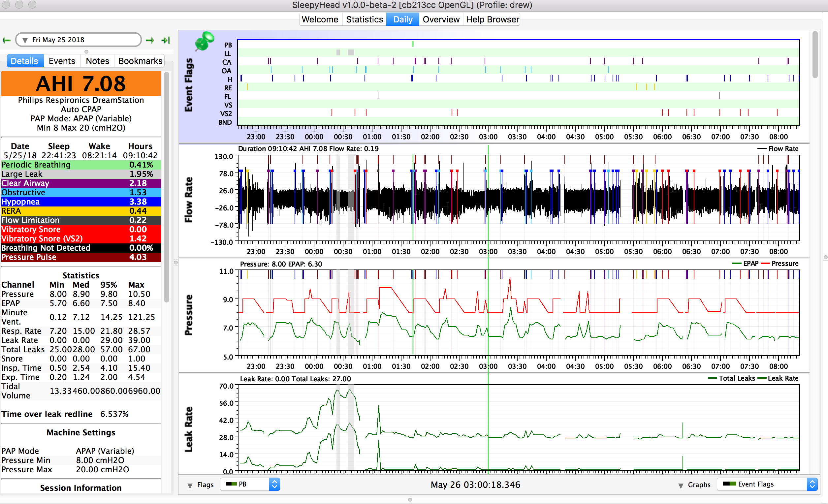Click the EPAP legend entry

point(745,264)
